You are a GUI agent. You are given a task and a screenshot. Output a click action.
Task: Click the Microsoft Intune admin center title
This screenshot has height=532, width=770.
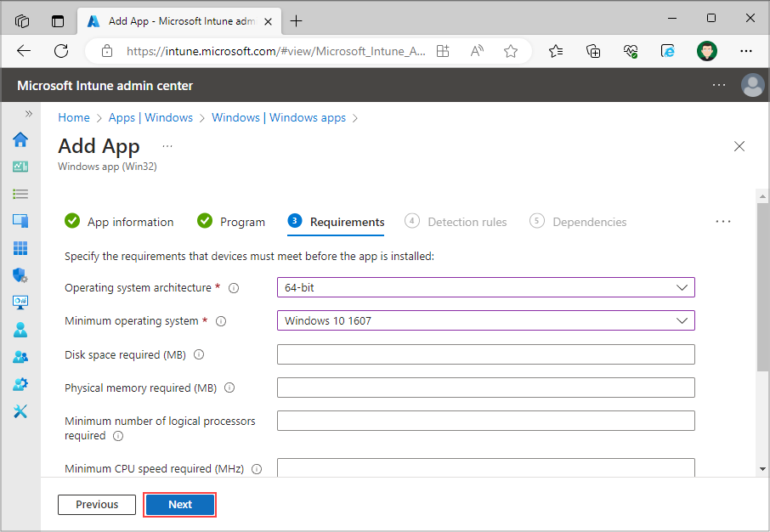(x=105, y=86)
